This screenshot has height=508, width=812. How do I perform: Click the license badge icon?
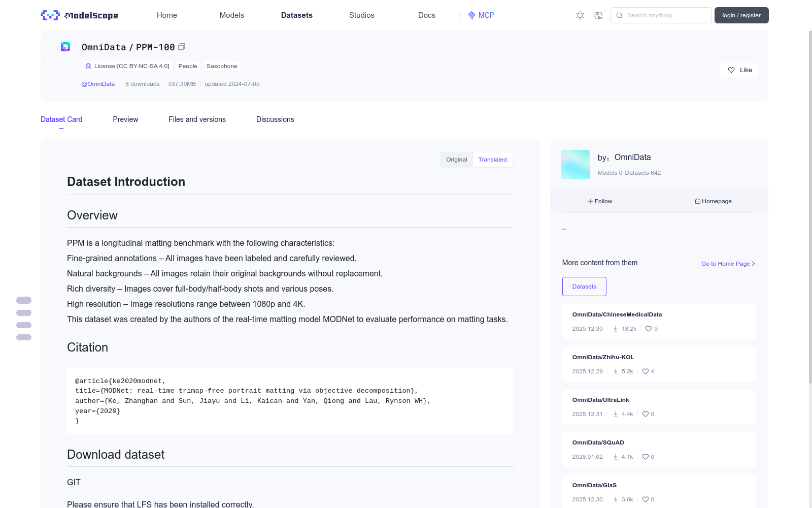click(88, 66)
